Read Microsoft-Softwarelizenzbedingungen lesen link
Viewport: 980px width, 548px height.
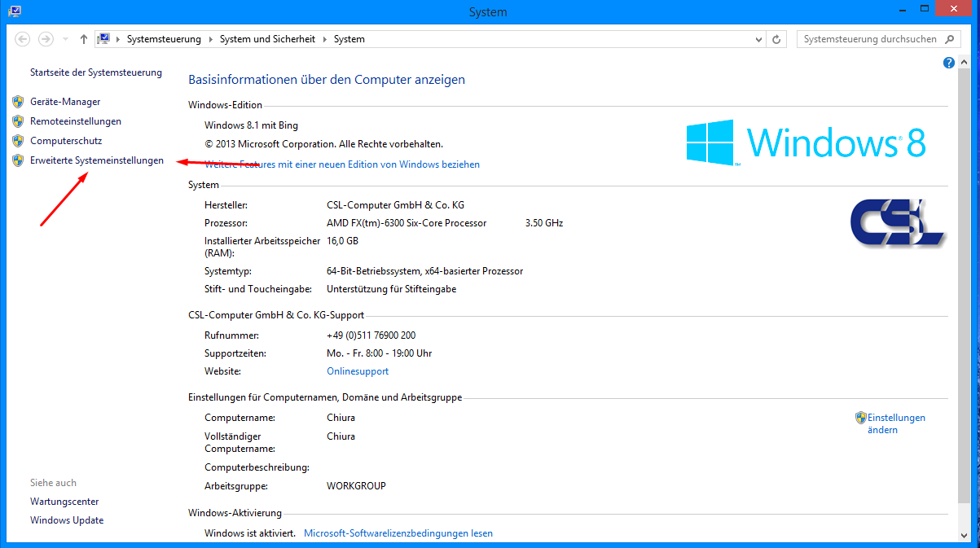[x=398, y=533]
